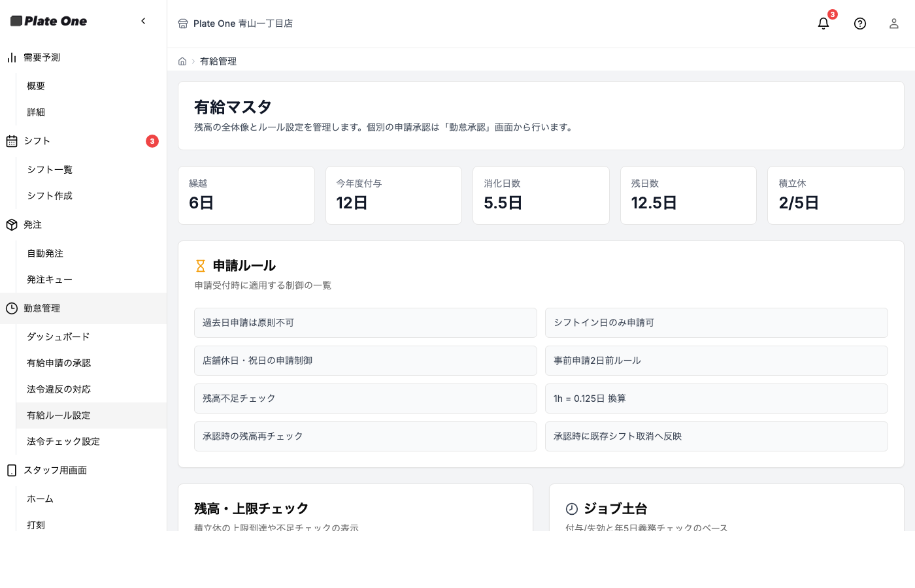
Task: Click rule 1h = 0.125日 換算
Action: tap(716, 399)
